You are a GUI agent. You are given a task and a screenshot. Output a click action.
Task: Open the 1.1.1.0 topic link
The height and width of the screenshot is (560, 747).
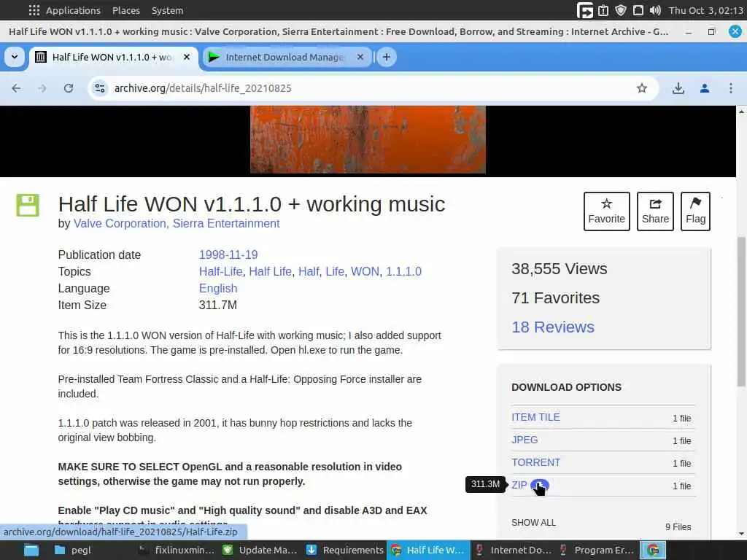click(x=403, y=271)
